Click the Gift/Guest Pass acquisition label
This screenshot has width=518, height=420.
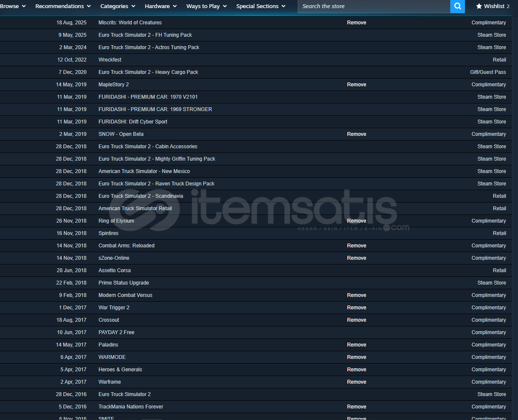tap(488, 72)
